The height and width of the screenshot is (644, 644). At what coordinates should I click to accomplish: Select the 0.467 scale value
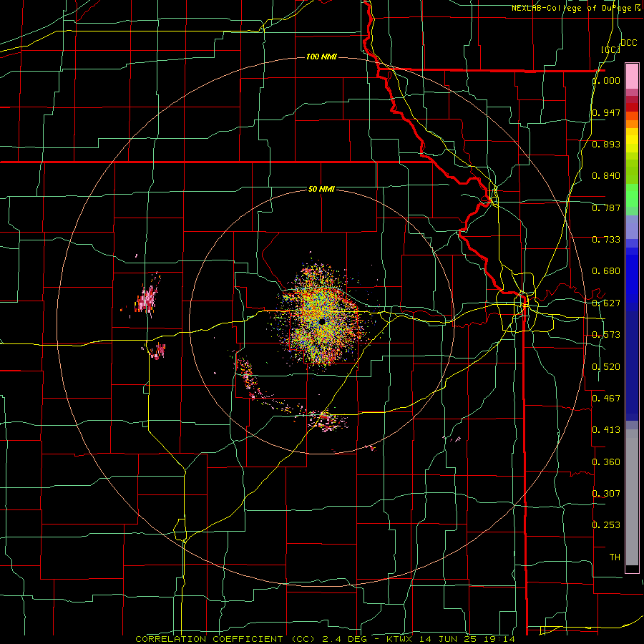click(x=606, y=398)
